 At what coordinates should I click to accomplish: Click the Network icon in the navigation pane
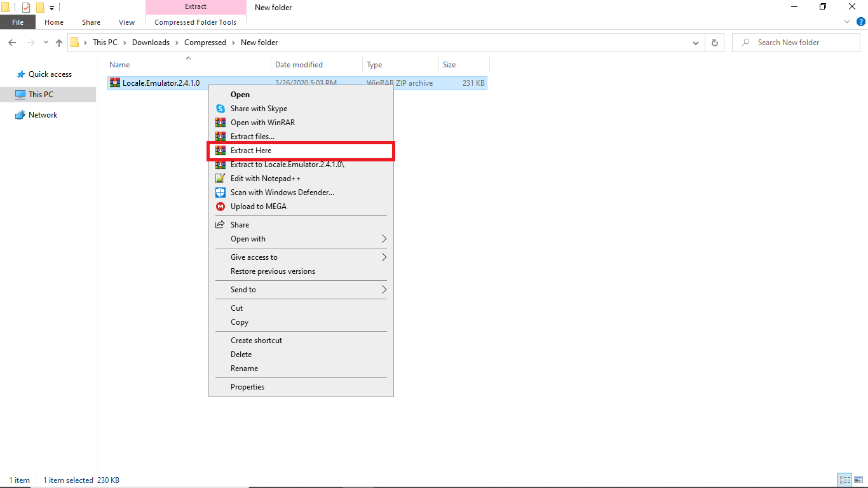[21, 115]
